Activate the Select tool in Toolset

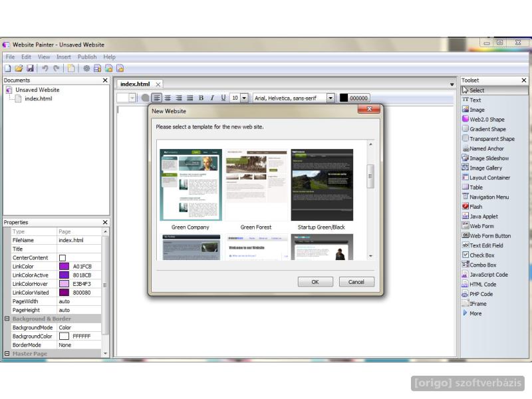tap(494, 90)
